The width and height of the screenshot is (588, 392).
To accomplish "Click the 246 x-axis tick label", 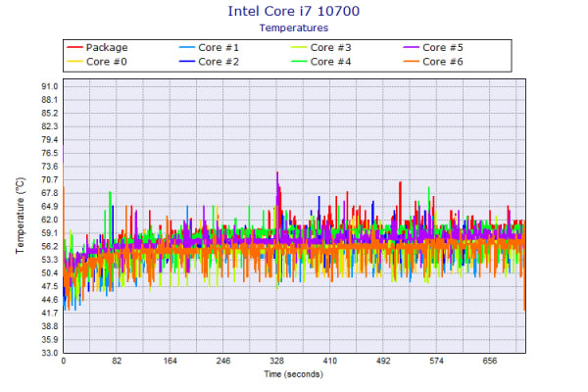I will click(x=223, y=362).
